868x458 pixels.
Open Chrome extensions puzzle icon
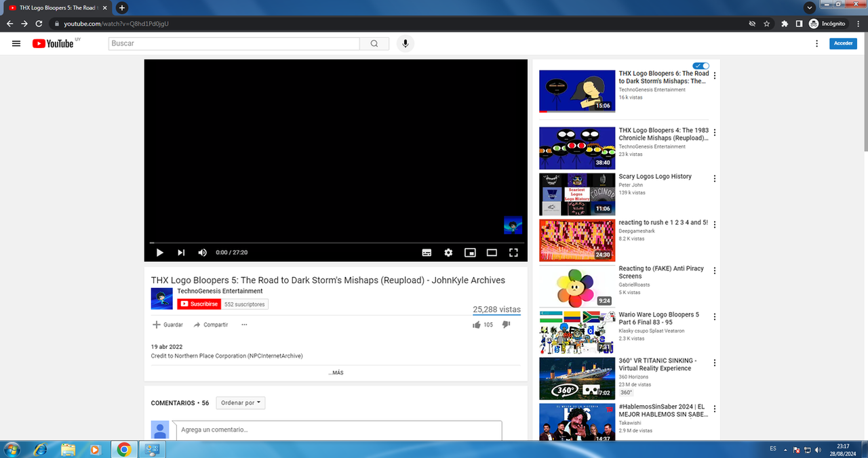point(785,24)
